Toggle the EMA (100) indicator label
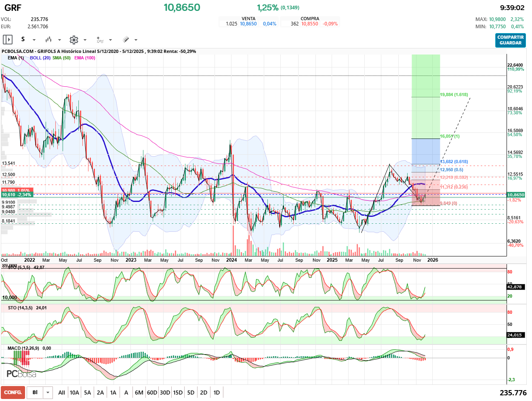 click(x=85, y=58)
